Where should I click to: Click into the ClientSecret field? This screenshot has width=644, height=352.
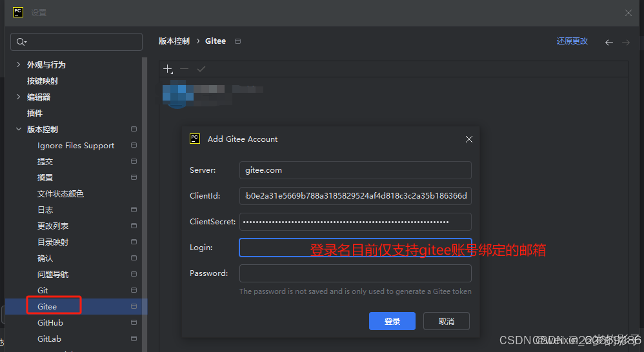356,222
